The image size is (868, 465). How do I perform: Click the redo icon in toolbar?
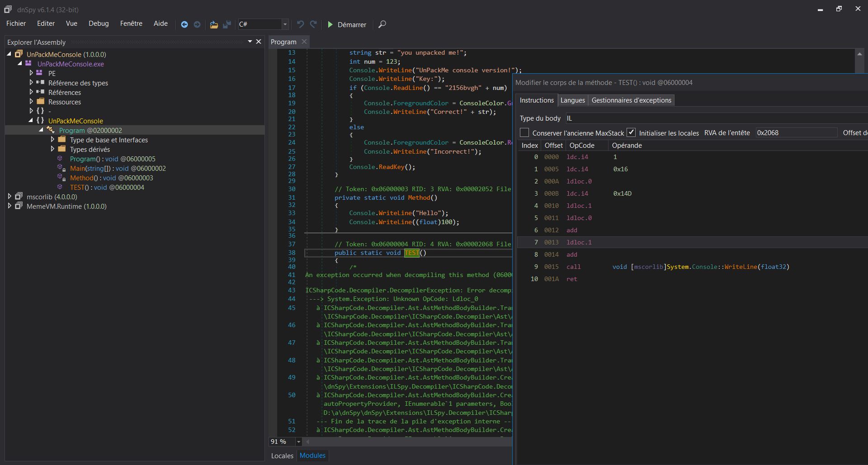pyautogui.click(x=313, y=24)
